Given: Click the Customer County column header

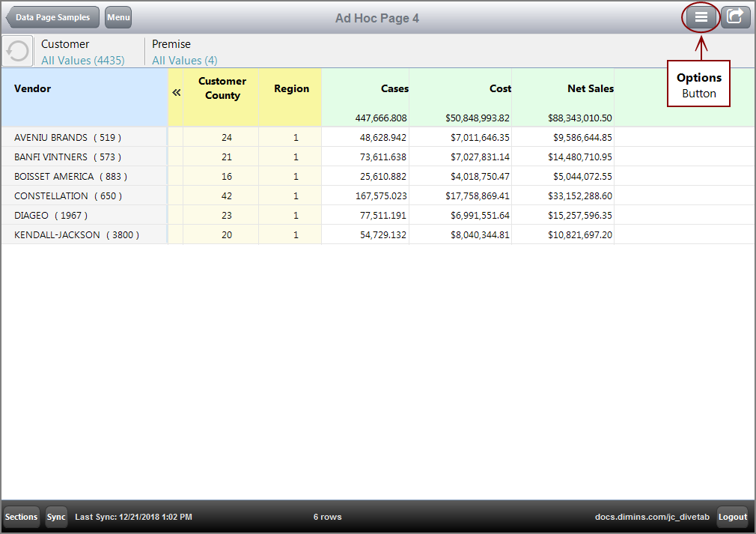Looking at the screenshot, I should coord(221,88).
